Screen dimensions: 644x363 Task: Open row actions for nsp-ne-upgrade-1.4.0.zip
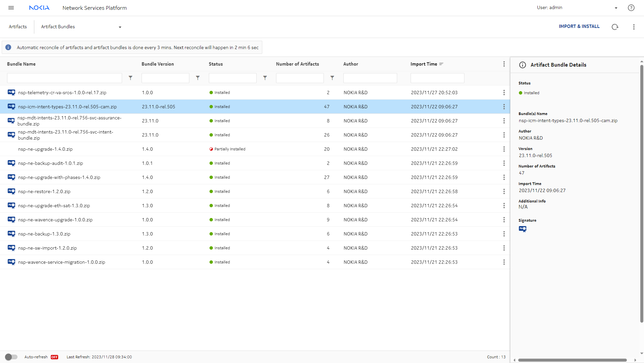point(504,149)
